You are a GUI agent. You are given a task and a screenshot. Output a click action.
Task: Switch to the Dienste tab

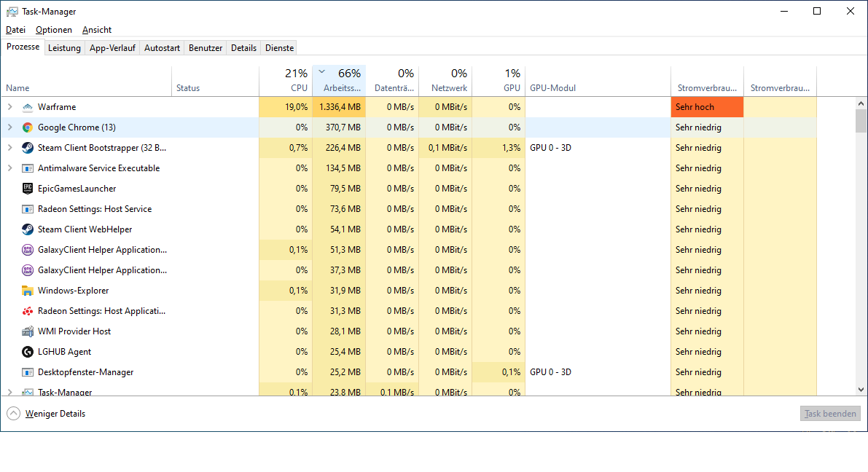280,48
